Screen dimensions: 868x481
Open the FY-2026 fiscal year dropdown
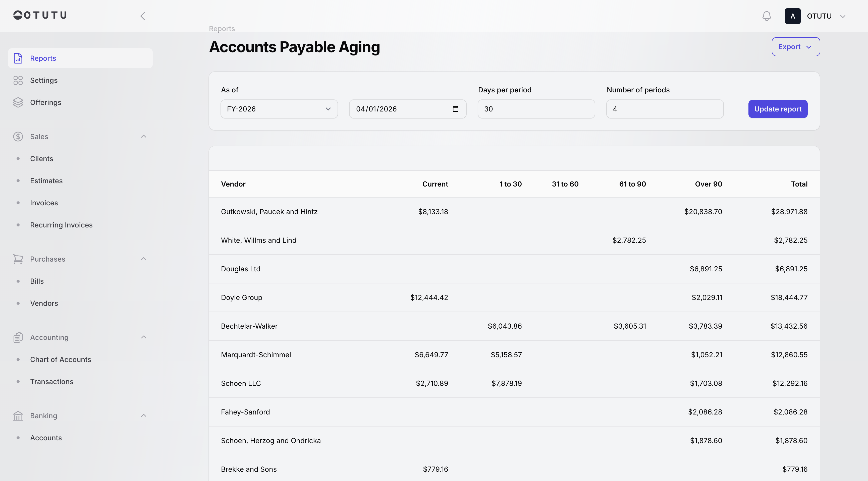click(279, 109)
